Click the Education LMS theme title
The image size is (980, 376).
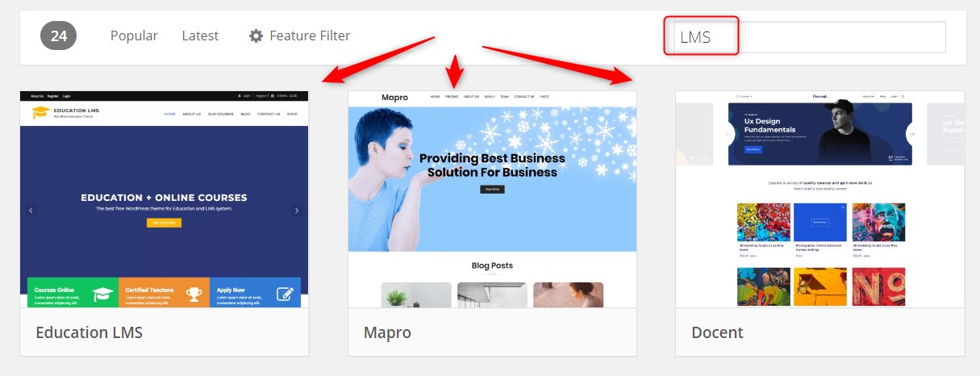tap(90, 332)
